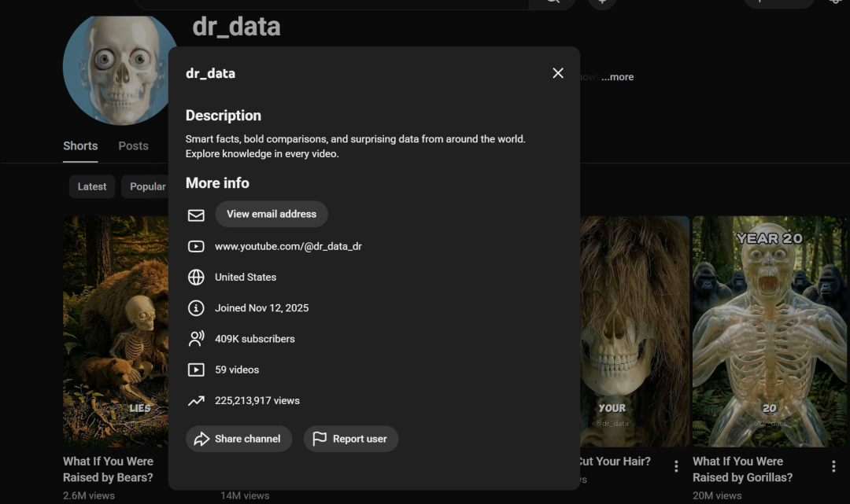The width and height of the screenshot is (850, 504).
Task: Open options menu for Cut Your Hair short
Action: pyautogui.click(x=676, y=466)
